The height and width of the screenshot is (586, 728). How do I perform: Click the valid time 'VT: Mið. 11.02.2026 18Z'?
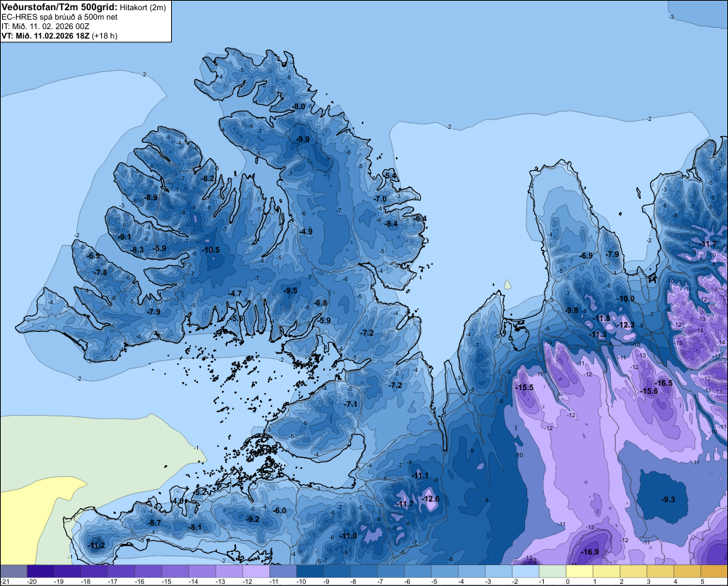coord(45,36)
